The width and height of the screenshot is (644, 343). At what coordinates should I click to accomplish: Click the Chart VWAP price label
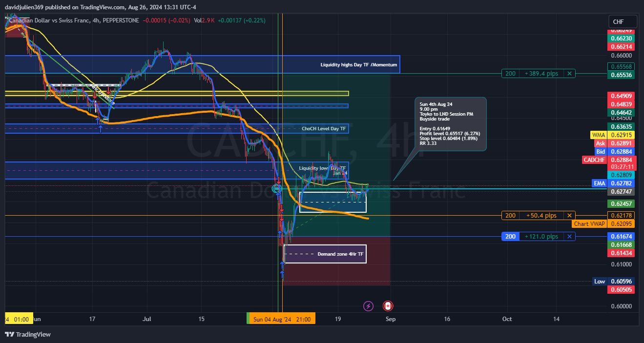589,224
